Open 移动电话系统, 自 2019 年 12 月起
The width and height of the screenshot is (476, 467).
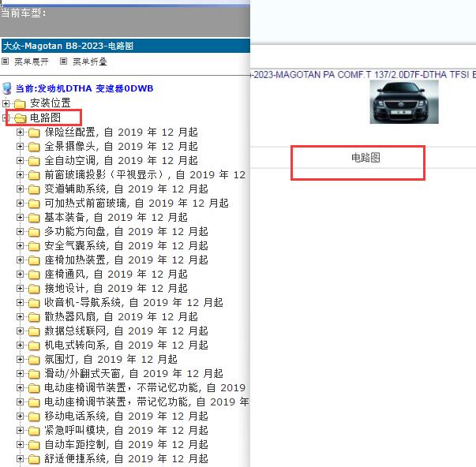(126, 416)
